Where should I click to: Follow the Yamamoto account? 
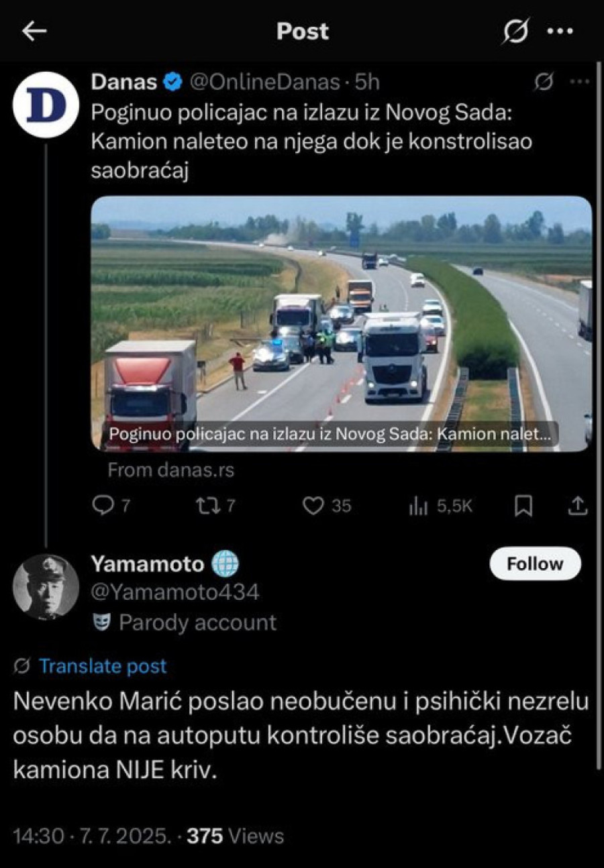[535, 564]
